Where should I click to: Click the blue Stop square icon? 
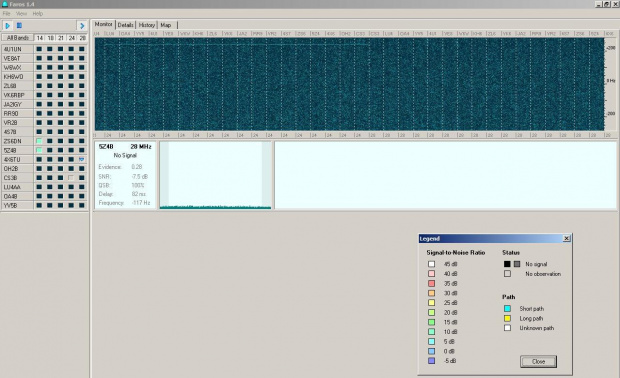tap(19, 26)
